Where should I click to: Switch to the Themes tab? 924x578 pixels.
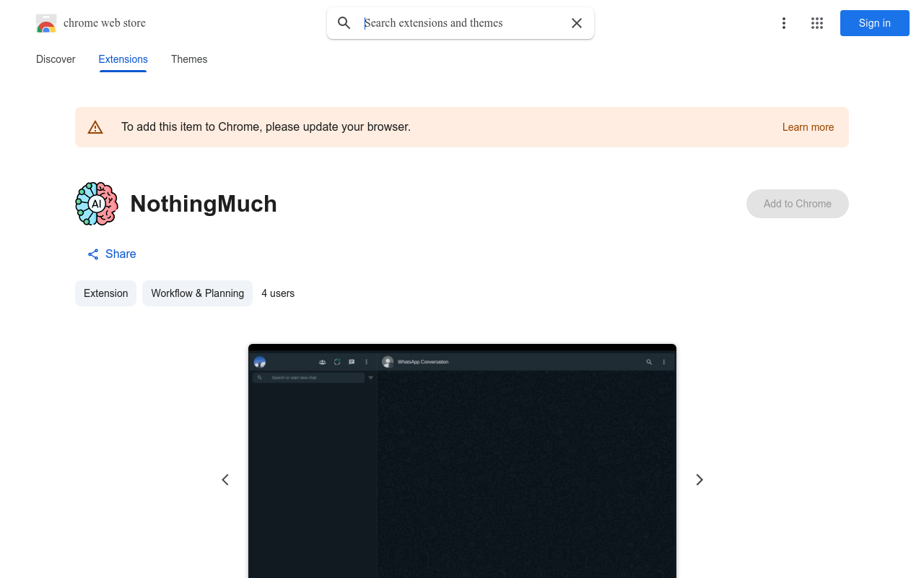coord(189,59)
